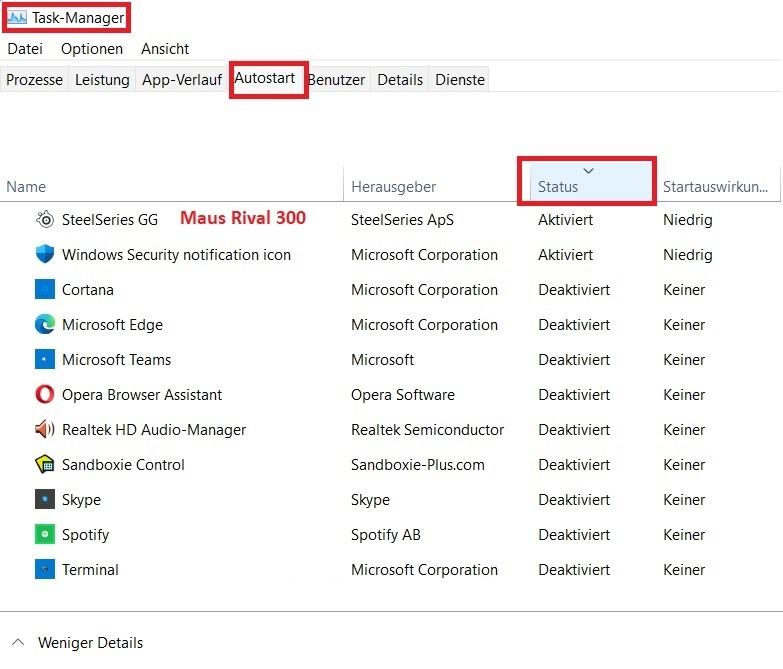Switch to the Prozesse tab

[x=34, y=80]
